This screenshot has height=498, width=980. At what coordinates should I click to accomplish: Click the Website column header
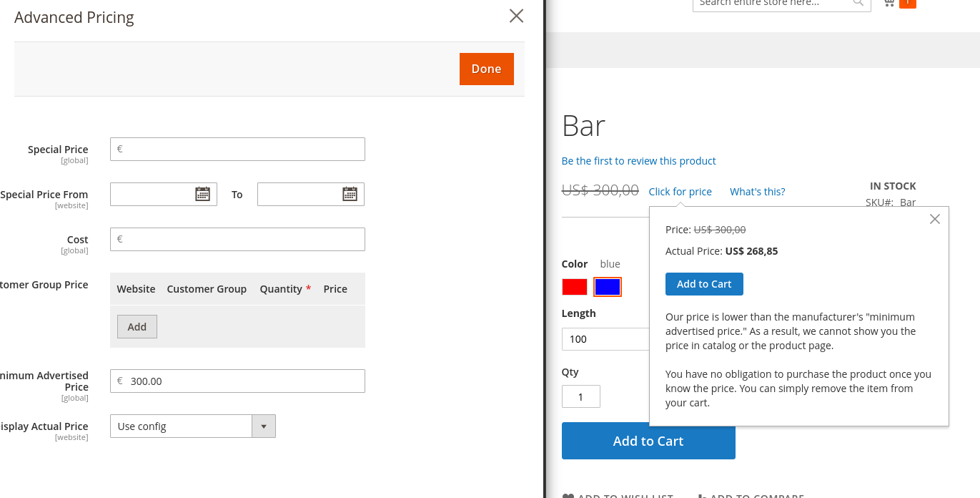(x=136, y=289)
